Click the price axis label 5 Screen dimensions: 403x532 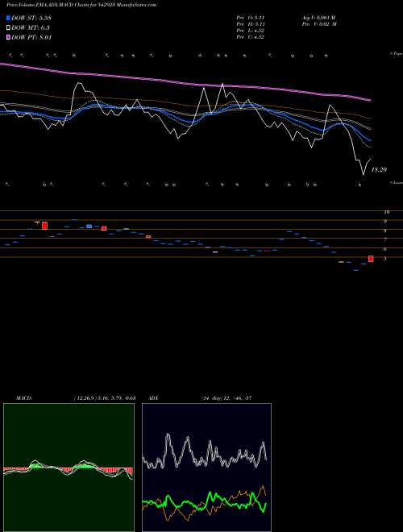pos(385,259)
